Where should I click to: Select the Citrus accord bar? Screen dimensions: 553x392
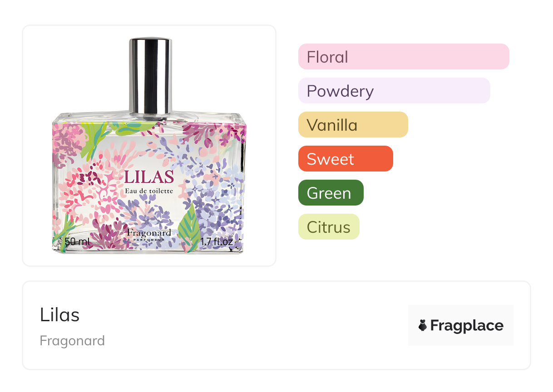tap(329, 227)
